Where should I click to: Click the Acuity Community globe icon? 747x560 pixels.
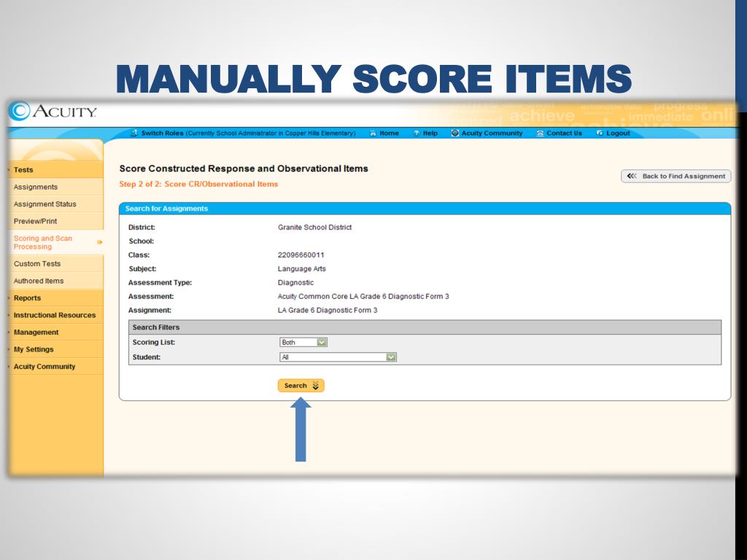455,133
